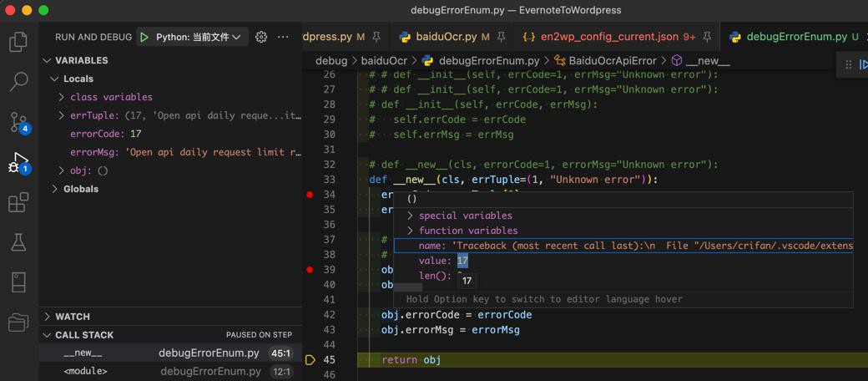Click 'obj.errorMsg = errorMsg' on line 43
This screenshot has width=868, height=381.
pos(450,330)
